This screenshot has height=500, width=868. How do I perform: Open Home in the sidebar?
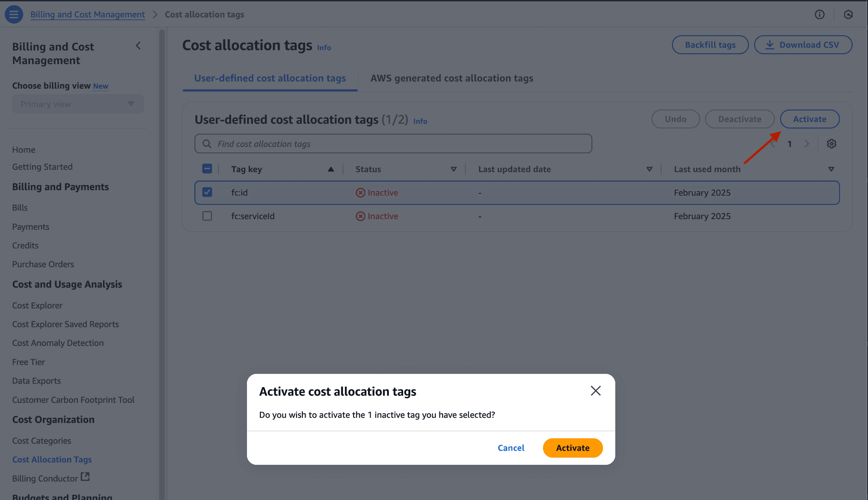pyautogui.click(x=24, y=150)
